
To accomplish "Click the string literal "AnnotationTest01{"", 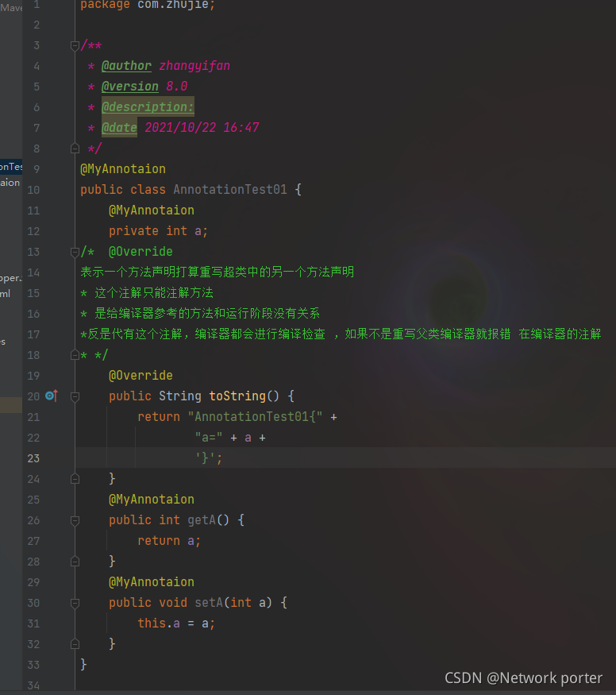I will point(255,417).
